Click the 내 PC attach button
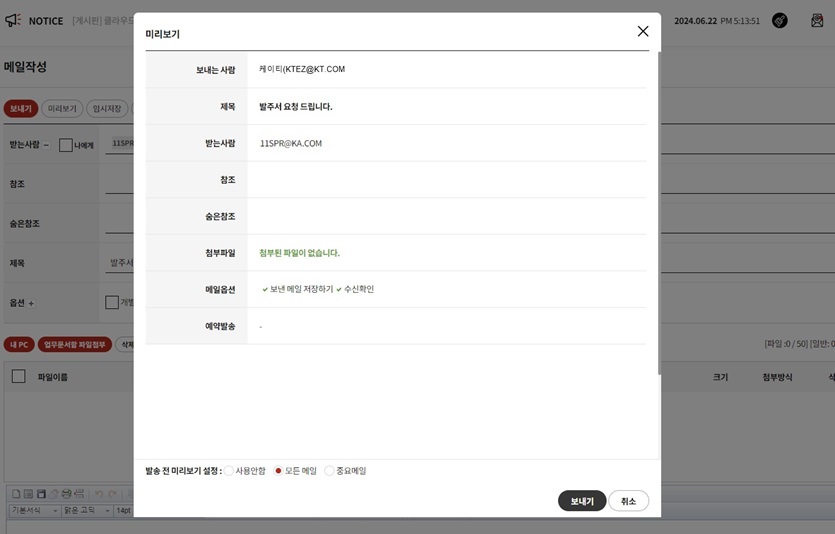Image resolution: width=835 pixels, height=534 pixels. pos(19,344)
